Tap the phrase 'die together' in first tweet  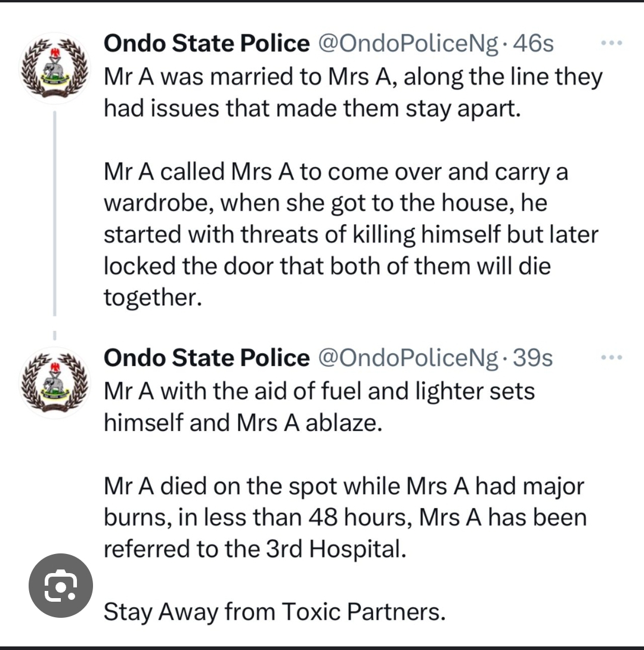(x=525, y=266)
